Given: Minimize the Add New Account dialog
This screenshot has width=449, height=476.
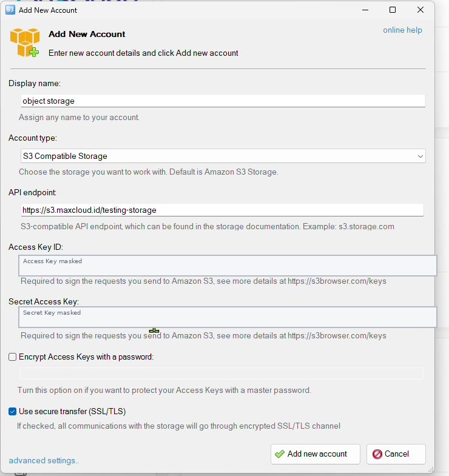Looking at the screenshot, I should 365,10.
